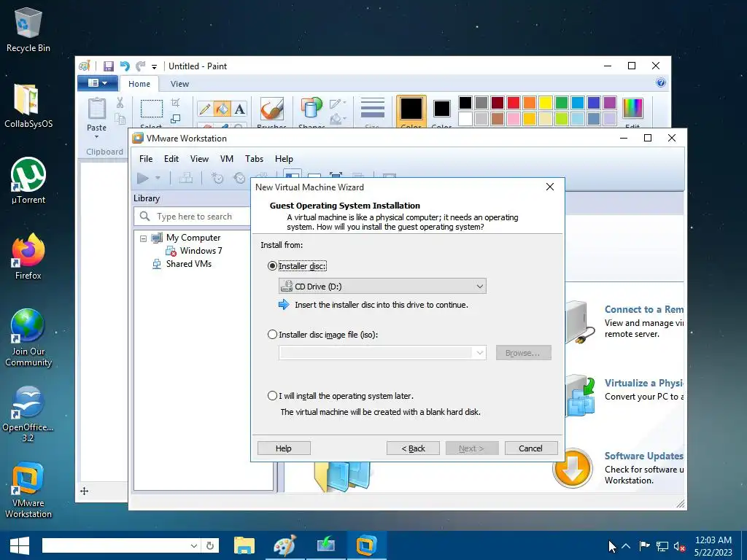
Task: Open the Tabs menu in VMware Workstation
Action: coord(255,159)
